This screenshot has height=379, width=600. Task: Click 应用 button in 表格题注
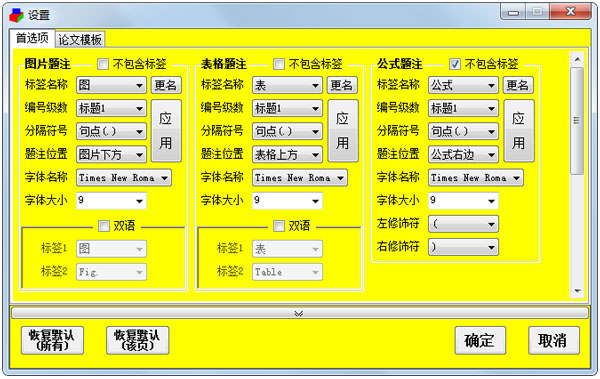tap(343, 131)
